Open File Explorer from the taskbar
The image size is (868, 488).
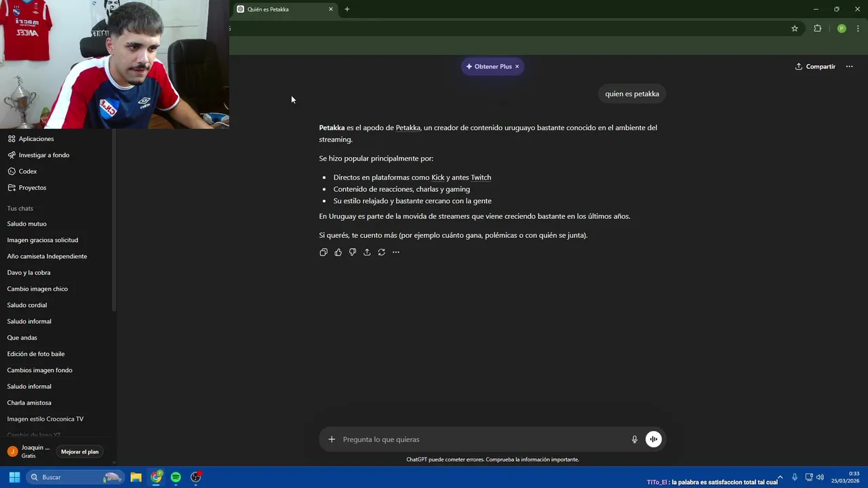[x=136, y=477]
